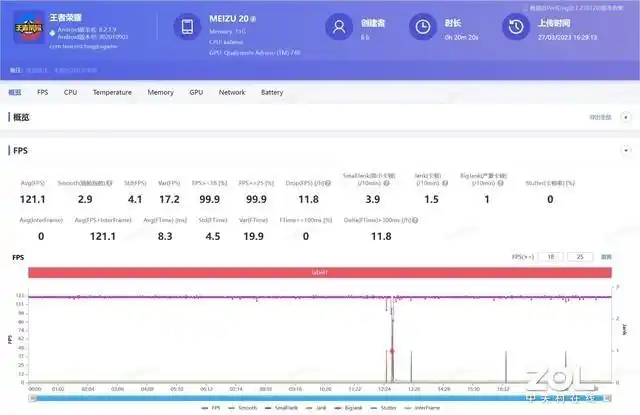Click the 重置 reset link beside FPS thresholds
The height and width of the screenshot is (415, 640).
(x=606, y=257)
